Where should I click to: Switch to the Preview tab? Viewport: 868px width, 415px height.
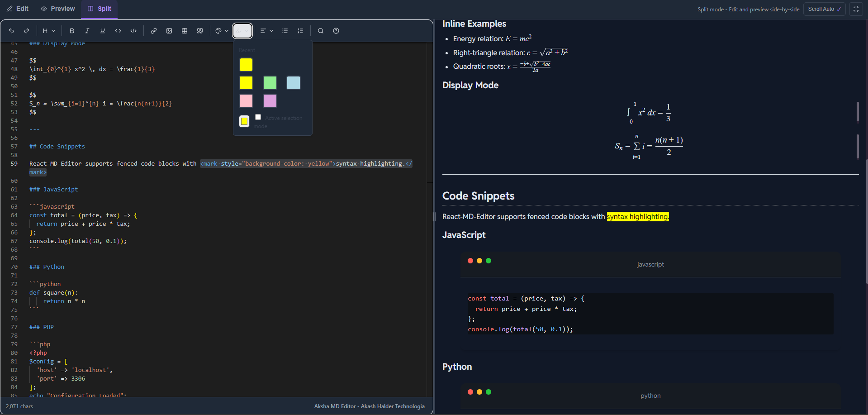point(58,9)
